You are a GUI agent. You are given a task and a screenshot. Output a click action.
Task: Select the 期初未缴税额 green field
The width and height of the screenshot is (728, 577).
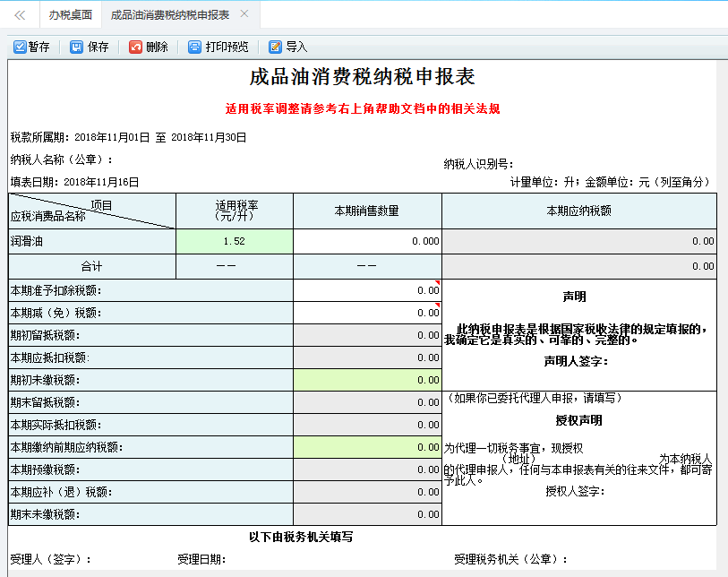coord(367,381)
